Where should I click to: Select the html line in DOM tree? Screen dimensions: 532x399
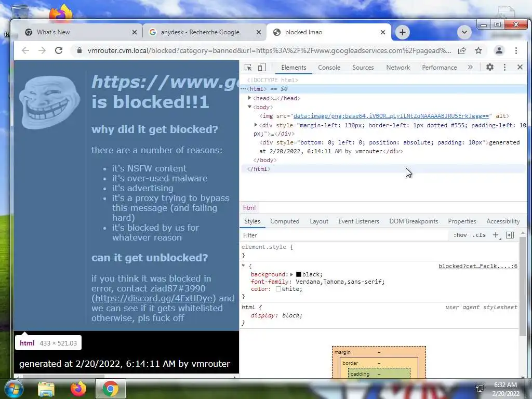(x=383, y=89)
